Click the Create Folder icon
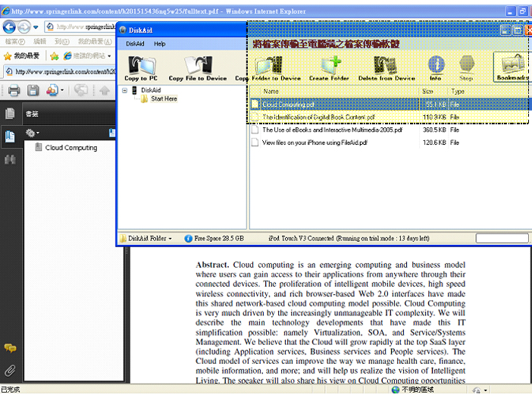This screenshot has width=532, height=398. (329, 68)
